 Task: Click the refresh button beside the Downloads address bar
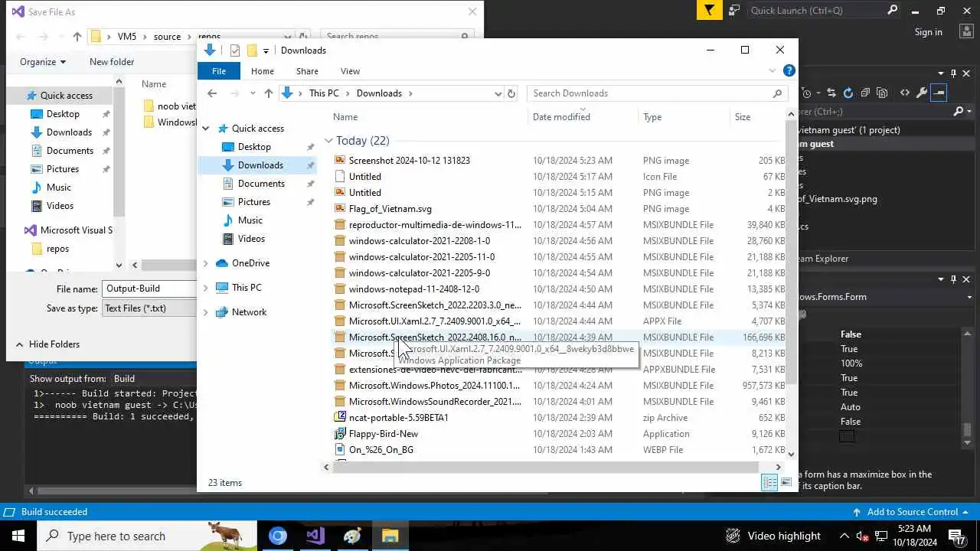pyautogui.click(x=511, y=93)
